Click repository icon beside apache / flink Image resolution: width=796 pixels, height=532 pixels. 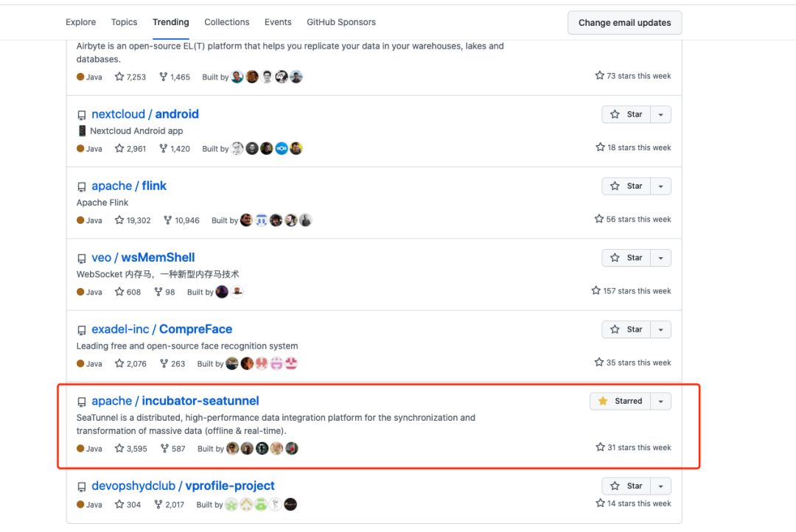82,187
